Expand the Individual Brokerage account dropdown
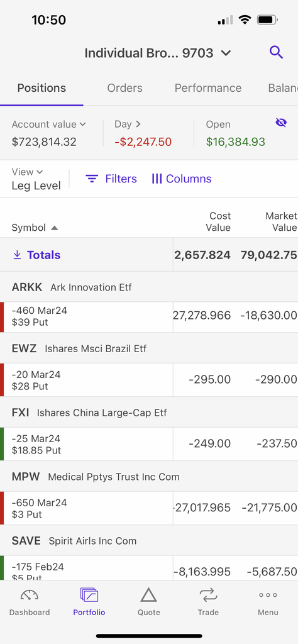This screenshot has height=644, width=298. point(226,53)
